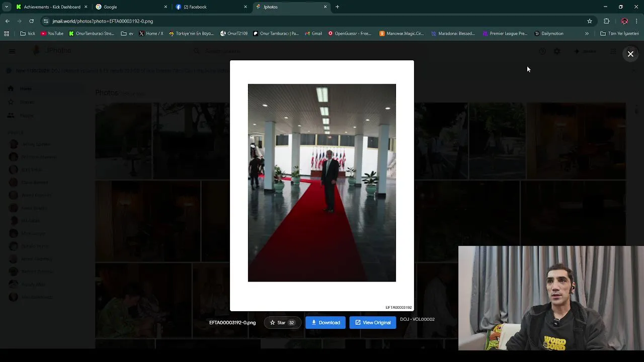Switch to the Google tab
644x362 pixels.
[x=131, y=7]
